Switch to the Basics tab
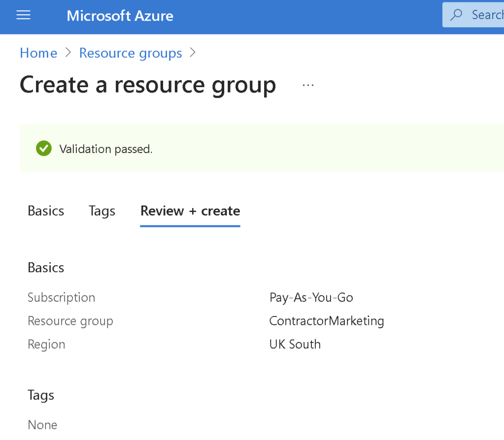 (46, 211)
